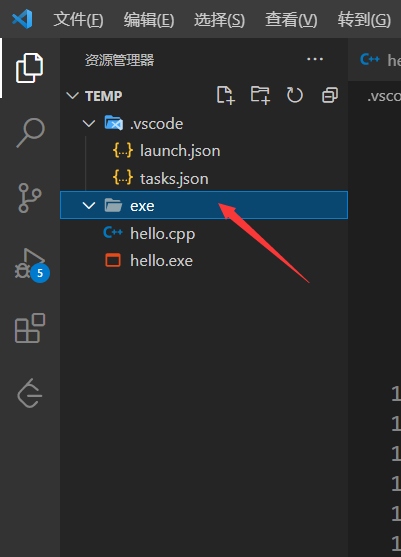
Task: Create a new file in TEMP
Action: pyautogui.click(x=226, y=95)
